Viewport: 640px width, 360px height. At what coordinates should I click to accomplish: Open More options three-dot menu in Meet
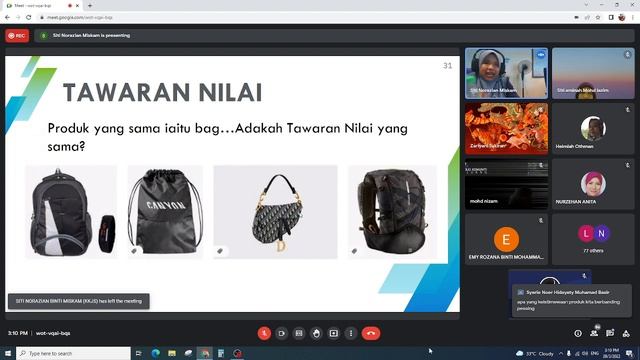click(351, 333)
